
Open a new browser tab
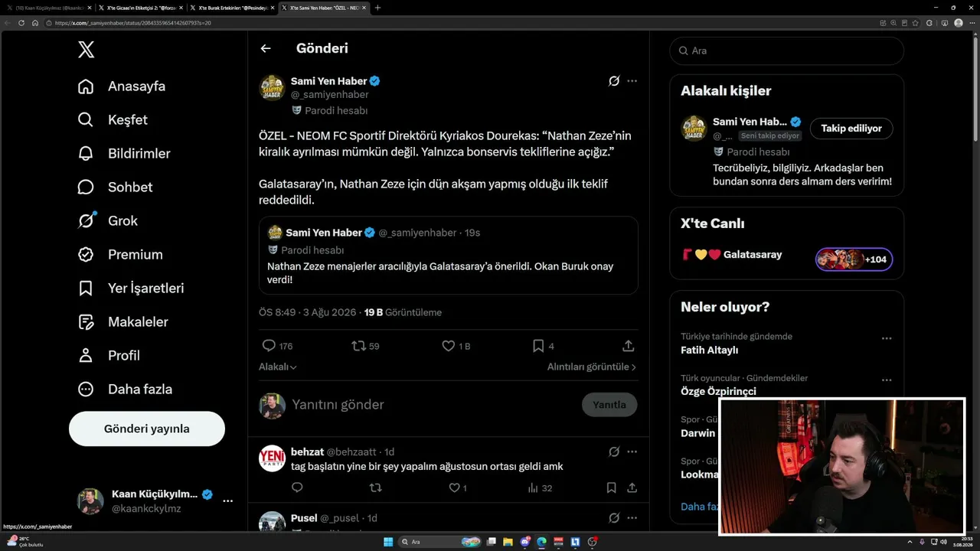(377, 8)
